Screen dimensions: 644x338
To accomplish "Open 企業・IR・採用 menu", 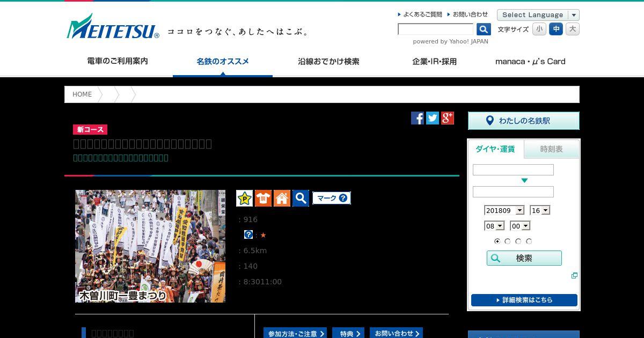I will coord(434,61).
